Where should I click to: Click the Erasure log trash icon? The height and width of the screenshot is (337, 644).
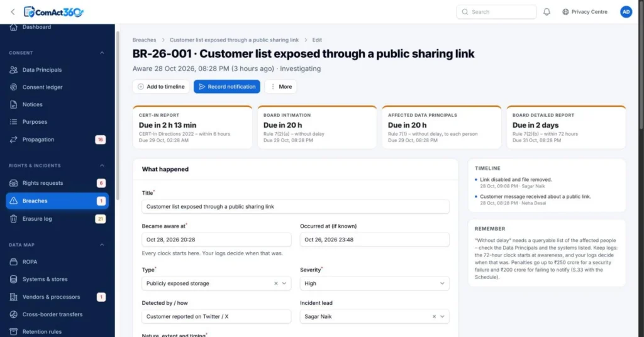point(14,219)
